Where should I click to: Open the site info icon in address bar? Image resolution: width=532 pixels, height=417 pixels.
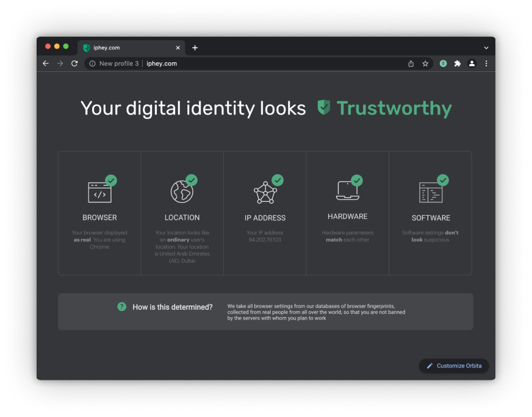(92, 63)
